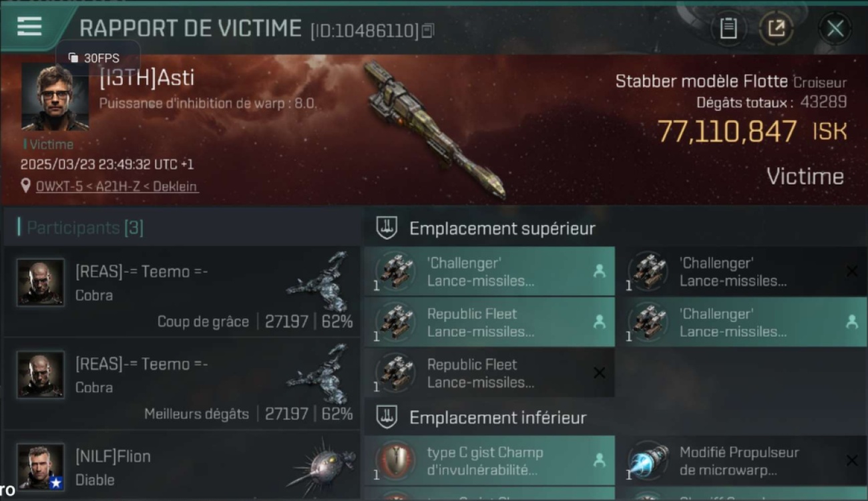The width and height of the screenshot is (868, 501).
Task: Click X on destroyed Republic Fleet module
Action: coord(600,373)
